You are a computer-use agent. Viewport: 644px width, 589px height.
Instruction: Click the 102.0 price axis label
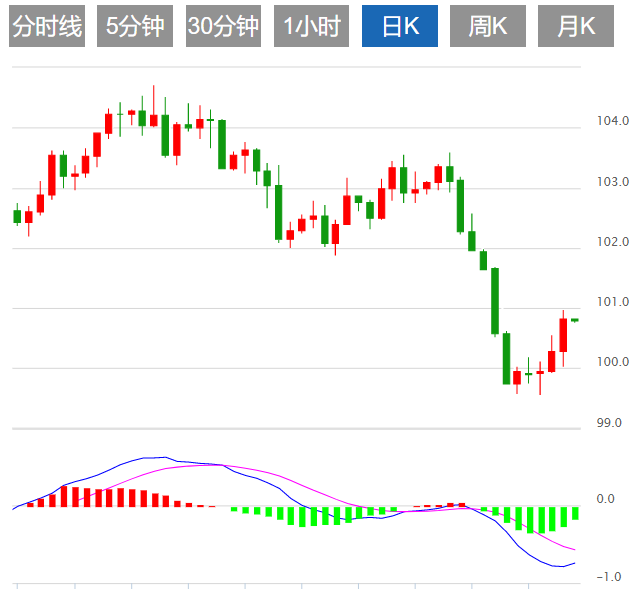tap(613, 242)
